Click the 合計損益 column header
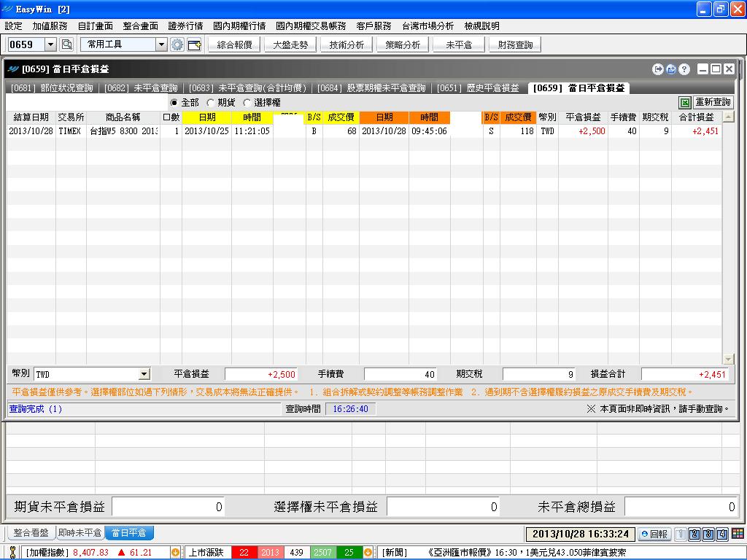Viewport: 747px width, 560px height. pyautogui.click(x=697, y=117)
